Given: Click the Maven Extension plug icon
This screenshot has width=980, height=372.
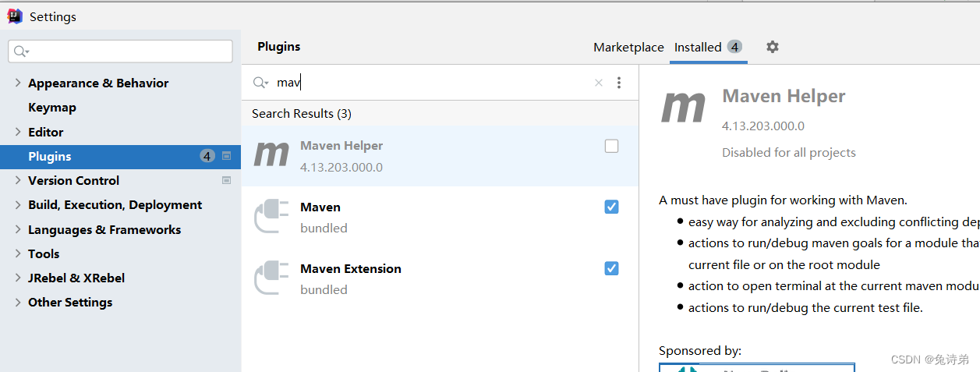Looking at the screenshot, I should (x=271, y=278).
